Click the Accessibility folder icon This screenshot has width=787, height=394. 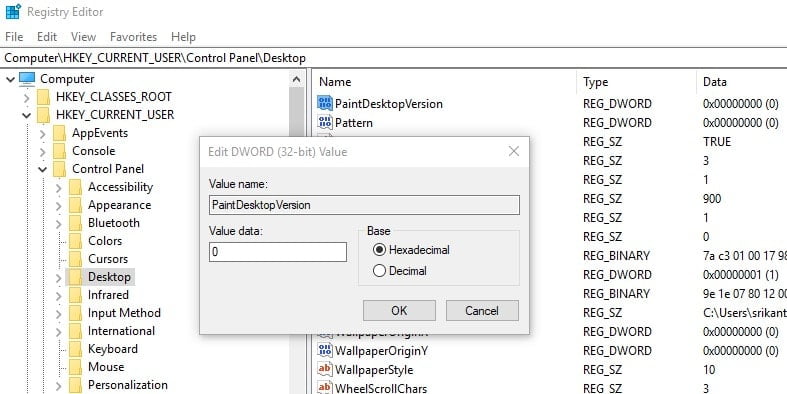click(x=76, y=187)
